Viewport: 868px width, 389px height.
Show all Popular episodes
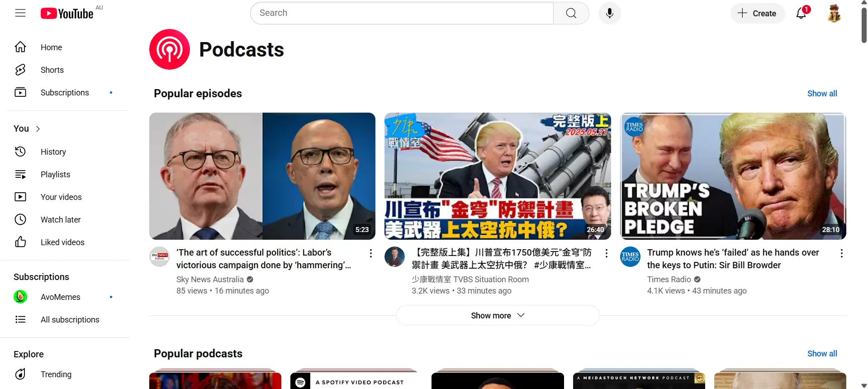(822, 93)
